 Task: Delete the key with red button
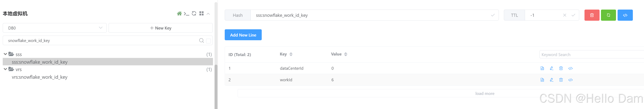click(592, 15)
